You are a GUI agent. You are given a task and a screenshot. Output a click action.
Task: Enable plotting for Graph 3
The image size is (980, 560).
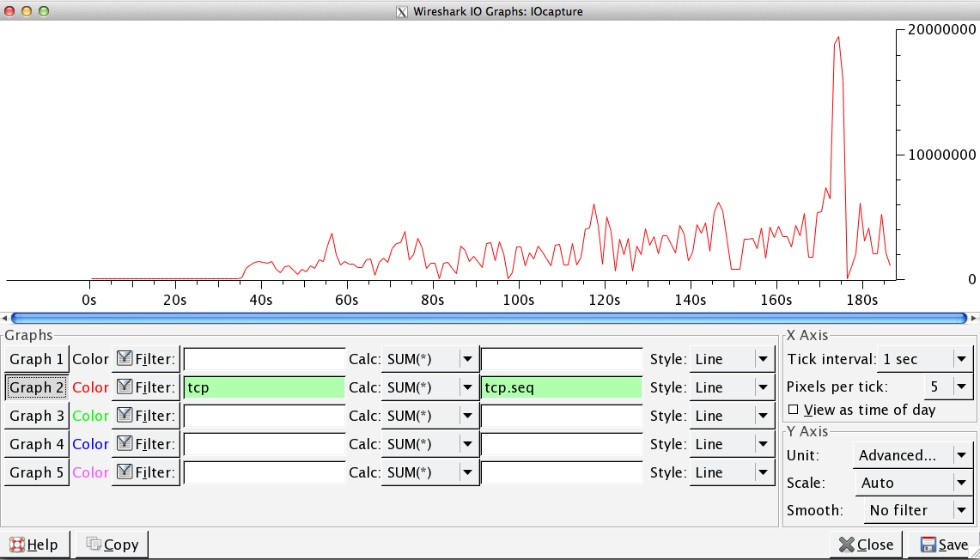coord(36,416)
